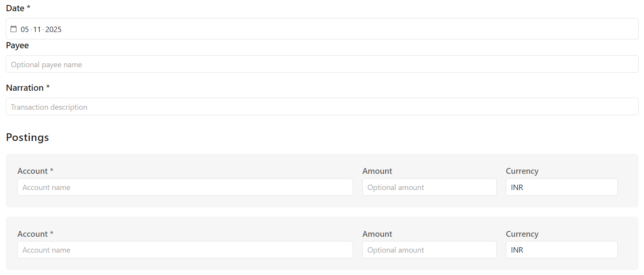Click first posting's Account label

point(32,171)
